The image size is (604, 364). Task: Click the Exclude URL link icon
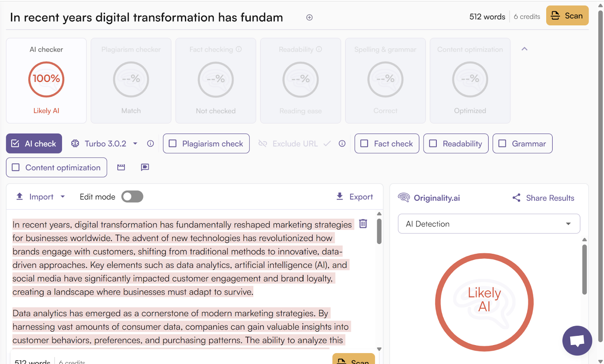pyautogui.click(x=263, y=143)
